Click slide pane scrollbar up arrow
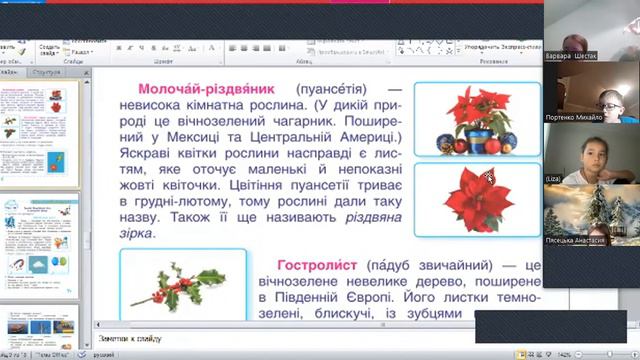 pos(87,82)
